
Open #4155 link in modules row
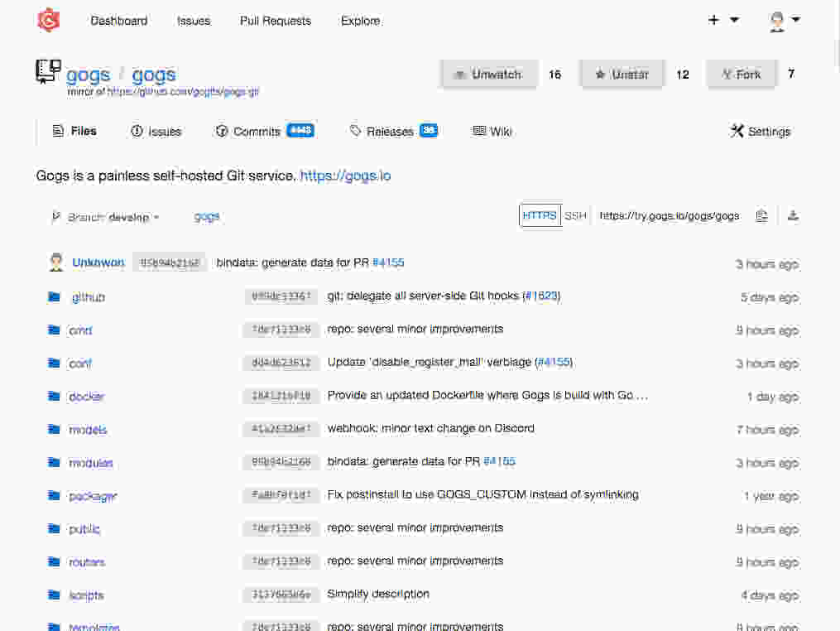(499, 461)
